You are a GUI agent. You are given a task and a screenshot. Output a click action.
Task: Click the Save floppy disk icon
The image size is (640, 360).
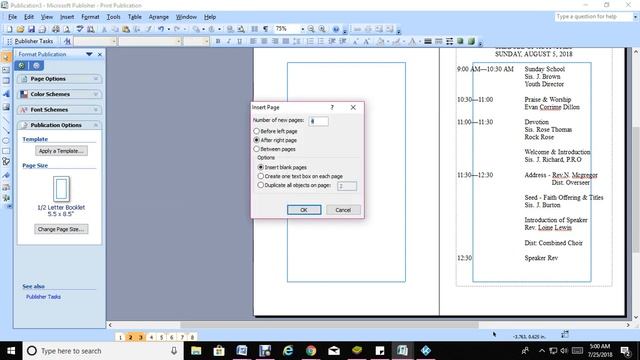tap(31, 29)
